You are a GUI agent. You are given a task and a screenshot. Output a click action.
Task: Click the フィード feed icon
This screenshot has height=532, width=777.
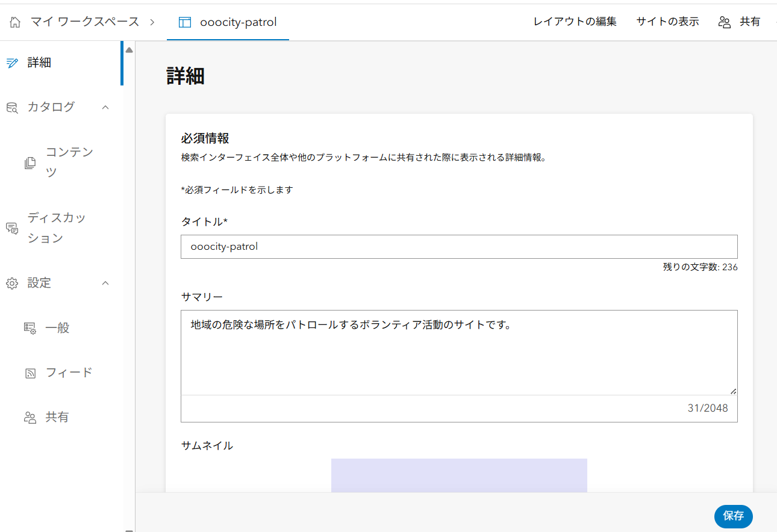[x=30, y=373]
